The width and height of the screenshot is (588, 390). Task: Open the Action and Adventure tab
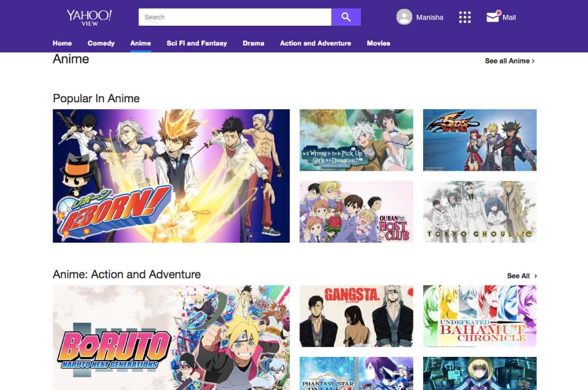tap(315, 43)
